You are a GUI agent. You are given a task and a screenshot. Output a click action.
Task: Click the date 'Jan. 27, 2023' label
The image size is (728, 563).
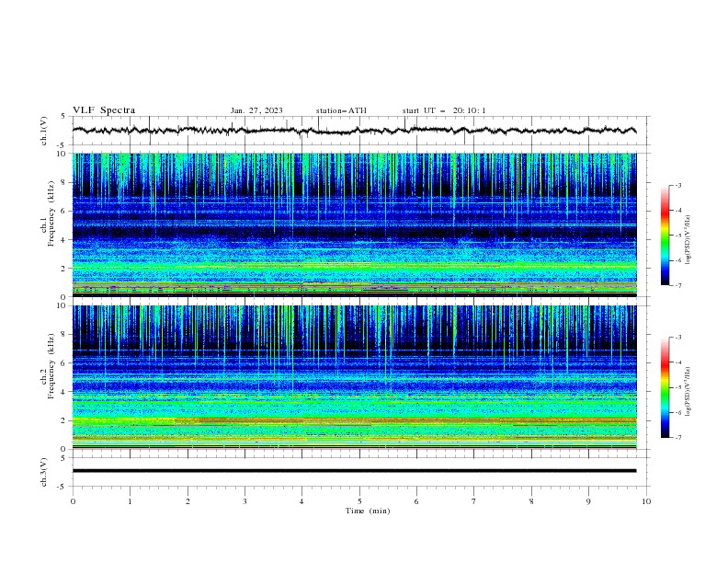click(x=256, y=110)
